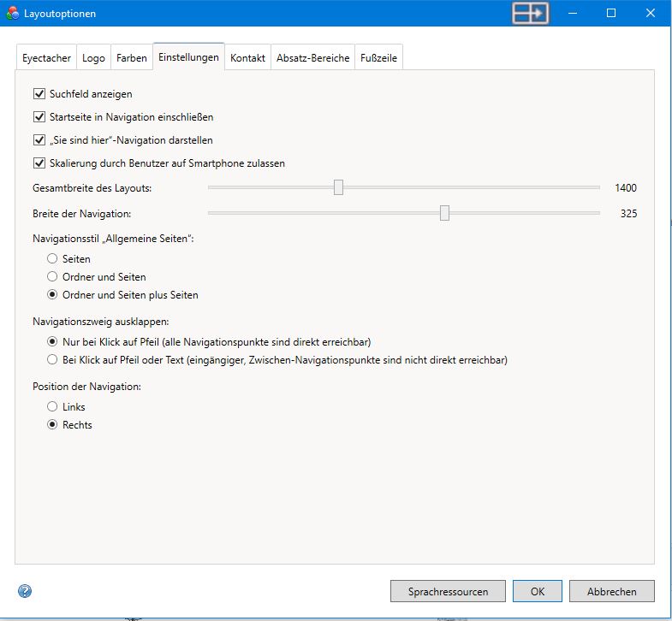Toggle Startseite in Navigation einschließen checkbox
Viewport: 672px width, 621px height.
(x=39, y=117)
